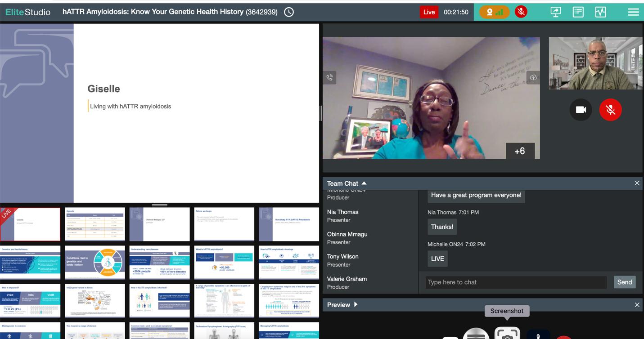Close the Team Chat panel

point(637,183)
